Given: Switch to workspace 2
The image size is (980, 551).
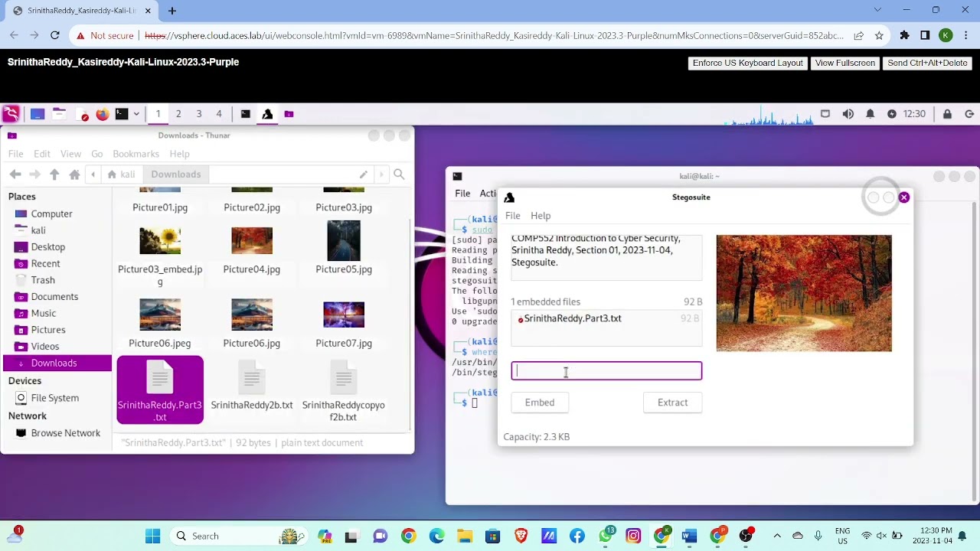Looking at the screenshot, I should click(x=178, y=114).
